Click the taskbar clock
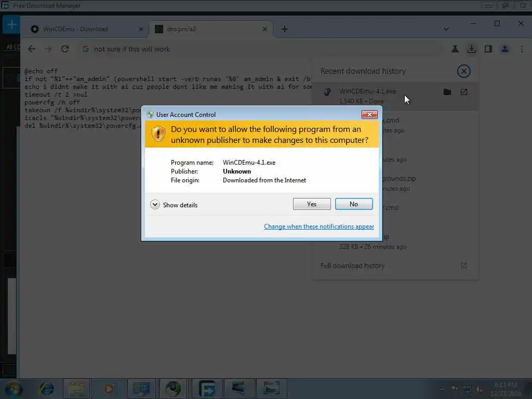 coord(506,389)
